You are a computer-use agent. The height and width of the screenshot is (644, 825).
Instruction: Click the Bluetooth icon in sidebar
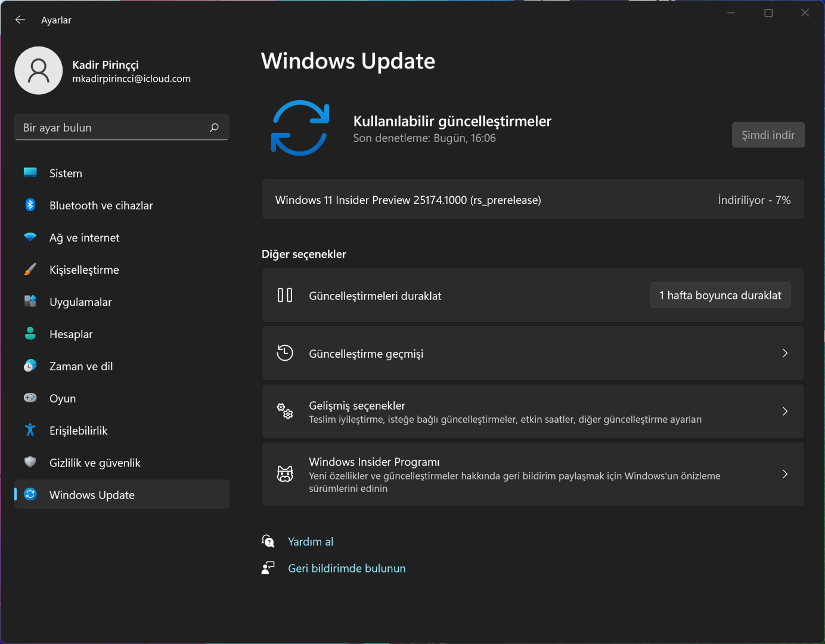30,205
